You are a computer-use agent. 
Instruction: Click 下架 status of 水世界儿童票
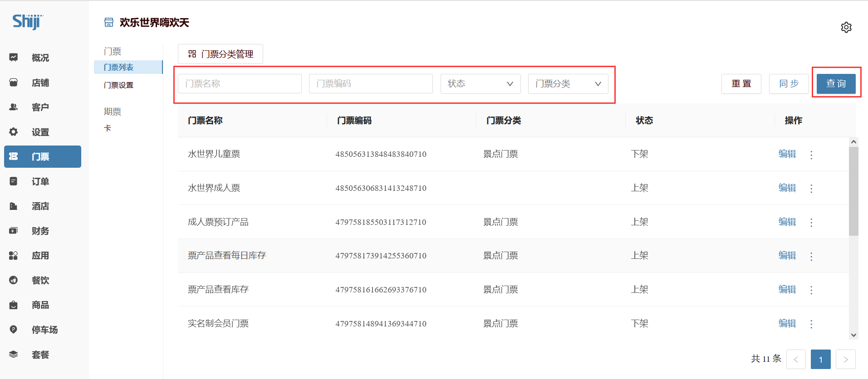click(x=640, y=154)
